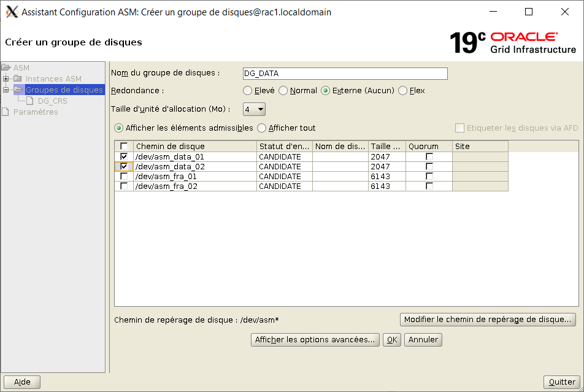Toggle Quorum for /dev/asm_fra_02
Screen dimensions: 584x392
[429, 185]
